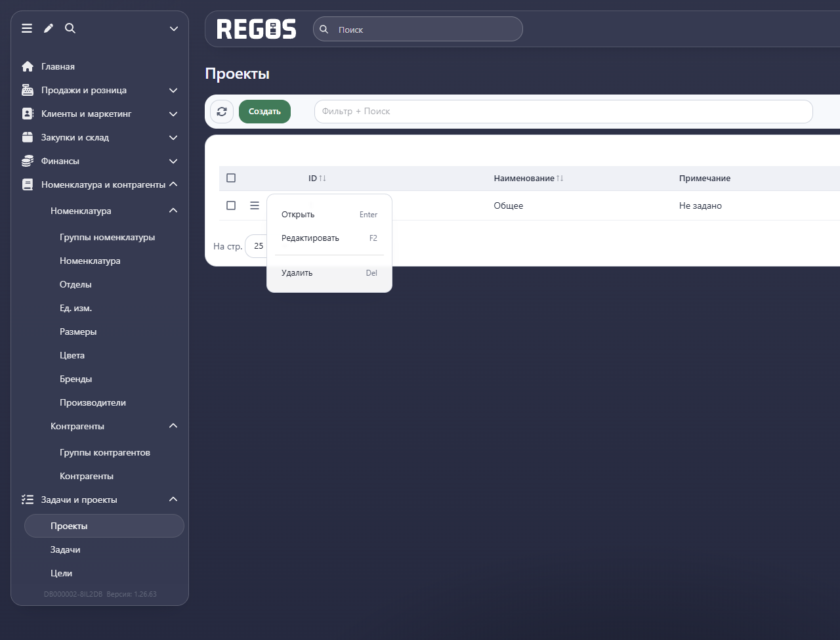Click the book icon for Номенклатура и контрагенты
The height and width of the screenshot is (640, 840).
[28, 184]
